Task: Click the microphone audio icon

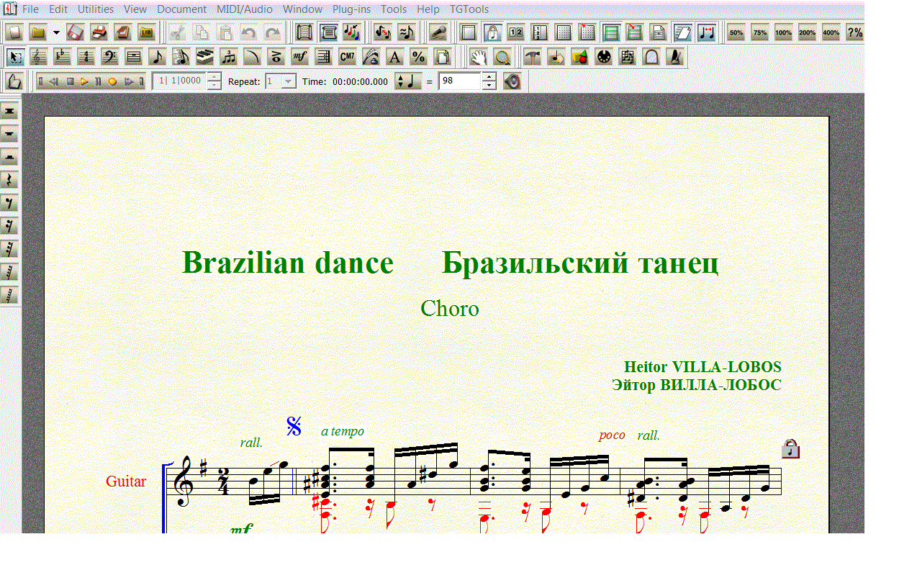Action: point(438,32)
